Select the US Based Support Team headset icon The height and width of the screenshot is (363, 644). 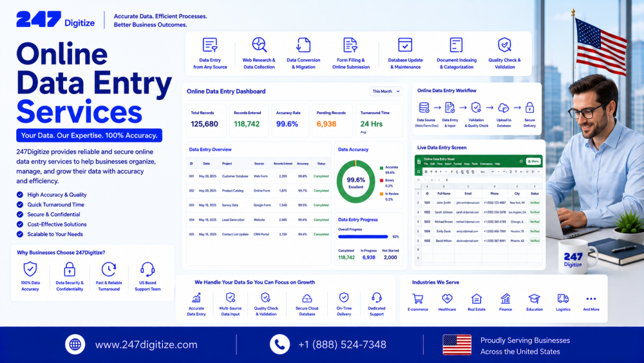(x=147, y=270)
